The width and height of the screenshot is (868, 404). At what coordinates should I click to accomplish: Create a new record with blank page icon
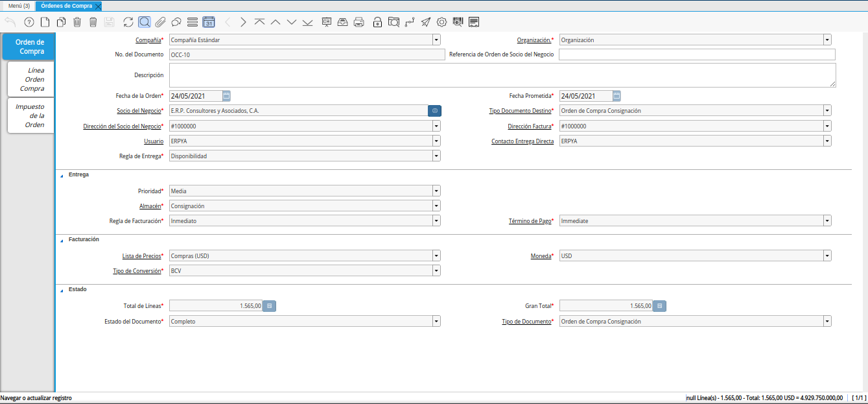[45, 22]
